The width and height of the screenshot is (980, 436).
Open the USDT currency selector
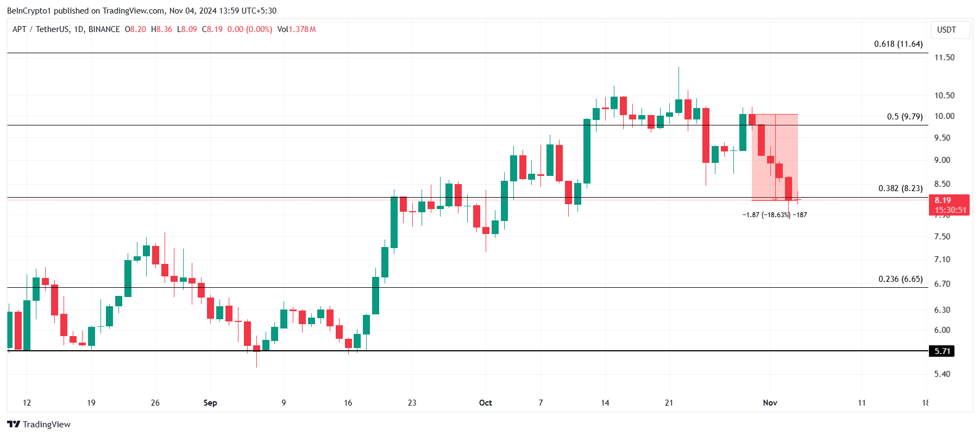[x=946, y=30]
